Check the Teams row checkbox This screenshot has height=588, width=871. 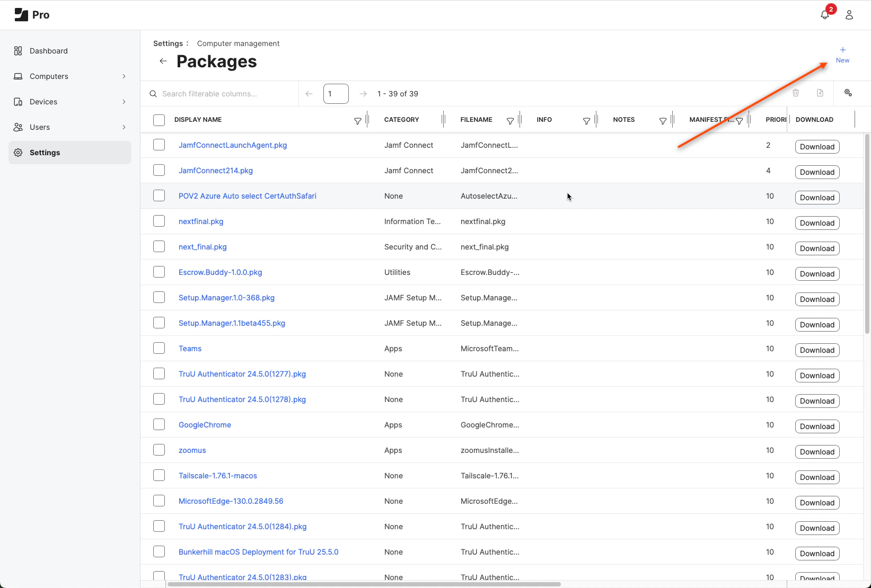pyautogui.click(x=159, y=348)
